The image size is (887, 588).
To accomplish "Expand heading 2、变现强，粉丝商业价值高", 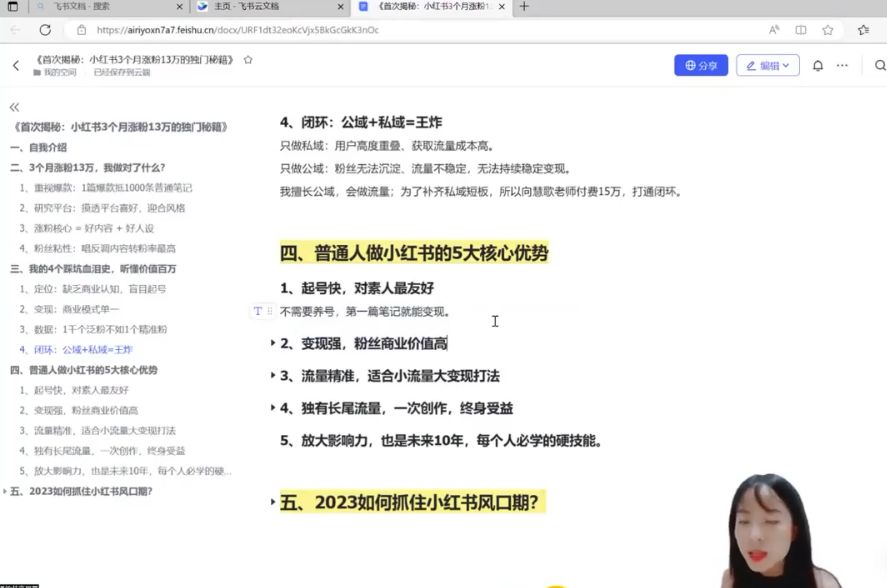I will [x=273, y=343].
